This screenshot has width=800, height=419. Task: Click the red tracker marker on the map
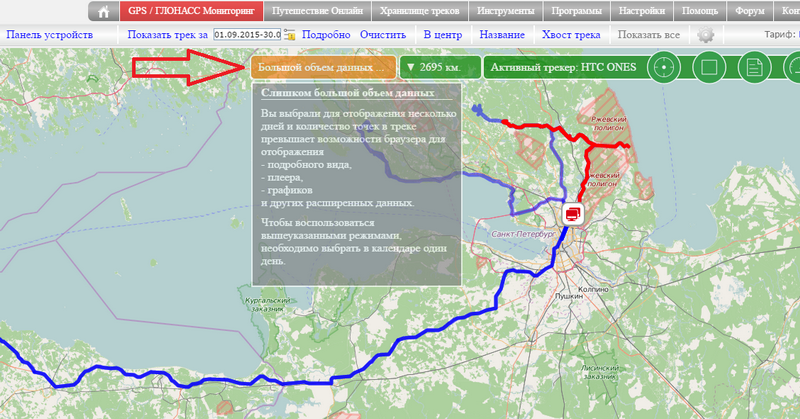572,213
